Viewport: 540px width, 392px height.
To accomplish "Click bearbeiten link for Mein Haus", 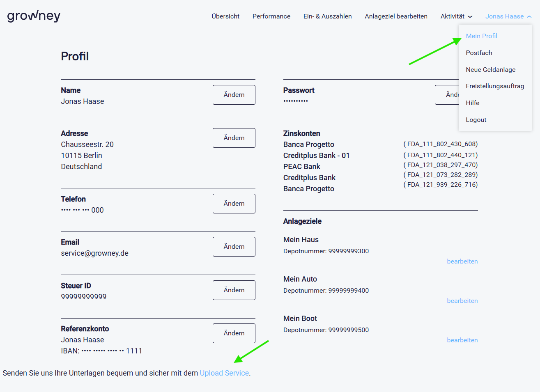I will [x=462, y=261].
